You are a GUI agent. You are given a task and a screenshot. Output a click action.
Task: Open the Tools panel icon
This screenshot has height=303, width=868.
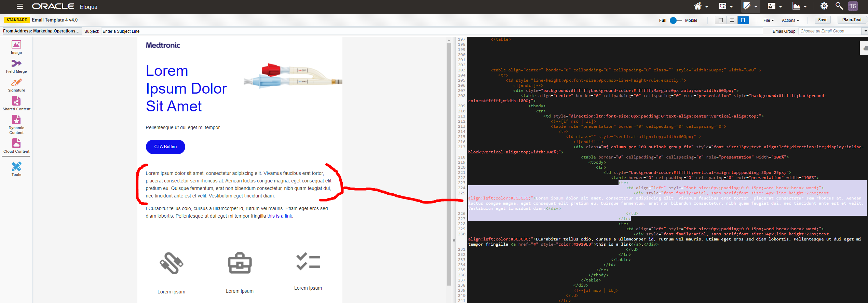(16, 169)
